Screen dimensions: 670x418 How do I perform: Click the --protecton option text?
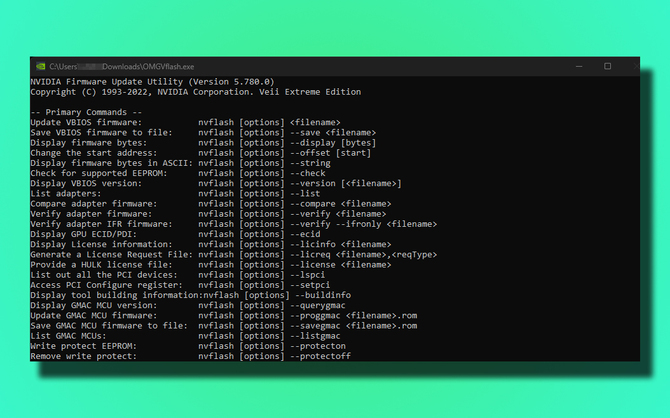coord(318,346)
